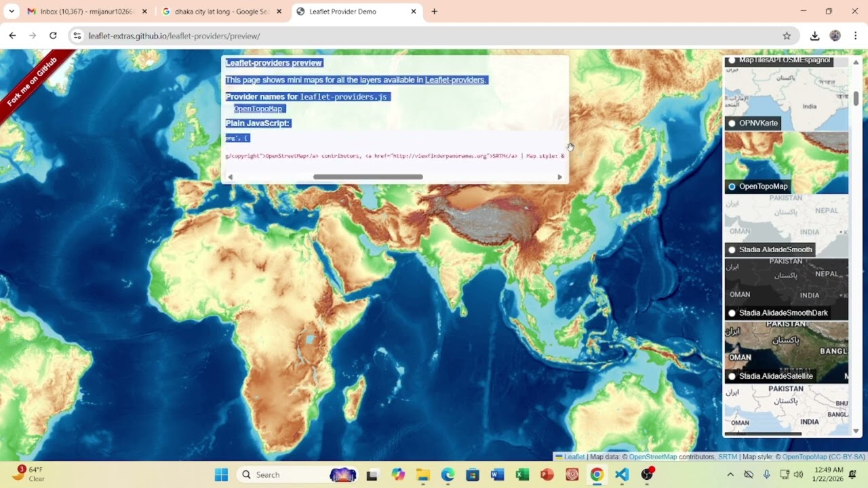Click OpenTopoMap provider name text
This screenshot has height=488, width=868.
[258, 109]
